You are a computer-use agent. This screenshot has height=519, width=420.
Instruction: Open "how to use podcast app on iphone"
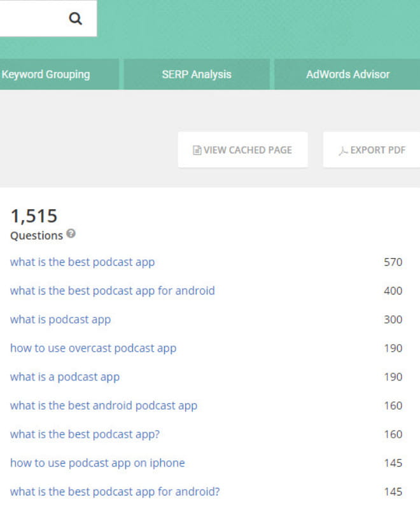(97, 462)
